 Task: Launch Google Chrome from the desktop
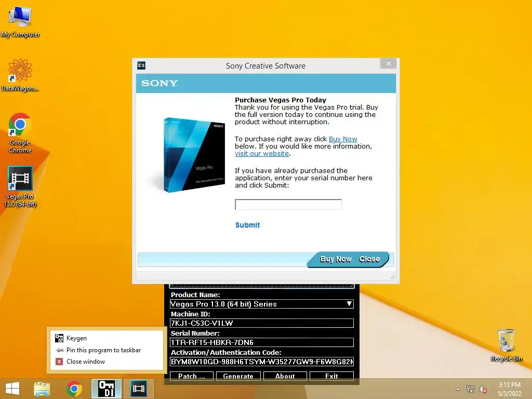20,133
